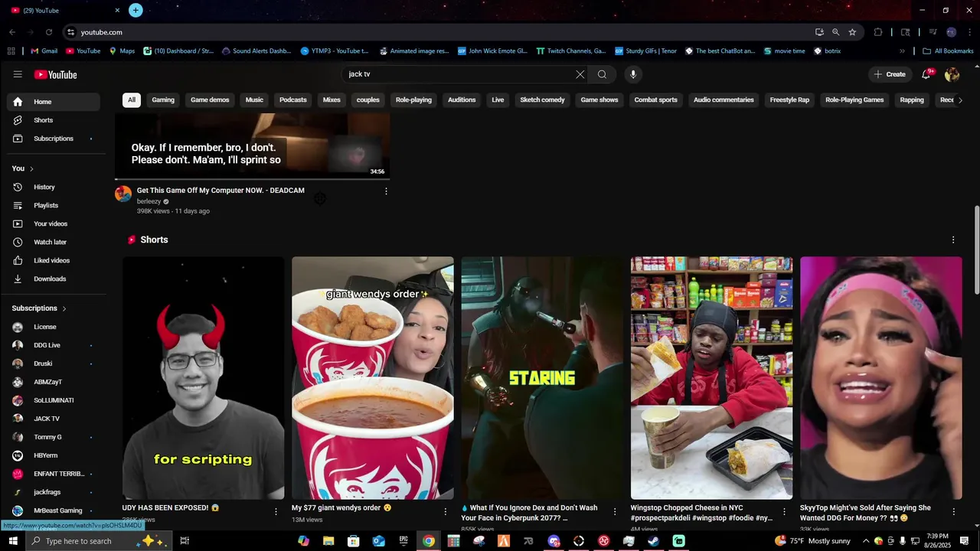Viewport: 980px width, 551px height.
Task: Open Your videos in the sidebar
Action: pos(54,223)
